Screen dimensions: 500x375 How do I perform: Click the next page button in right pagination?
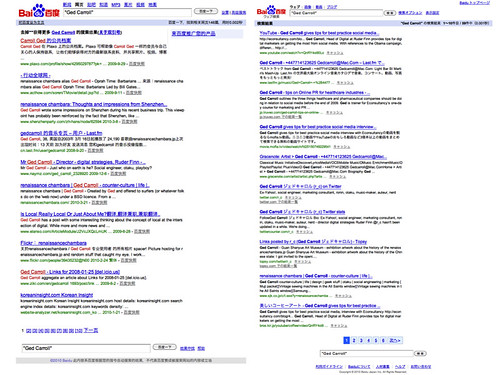[x=395, y=340]
